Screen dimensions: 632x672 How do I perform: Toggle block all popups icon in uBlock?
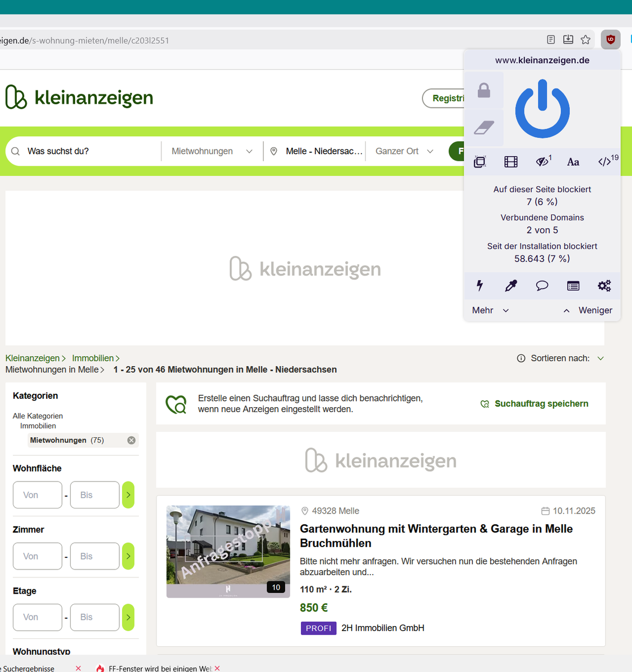click(x=480, y=162)
